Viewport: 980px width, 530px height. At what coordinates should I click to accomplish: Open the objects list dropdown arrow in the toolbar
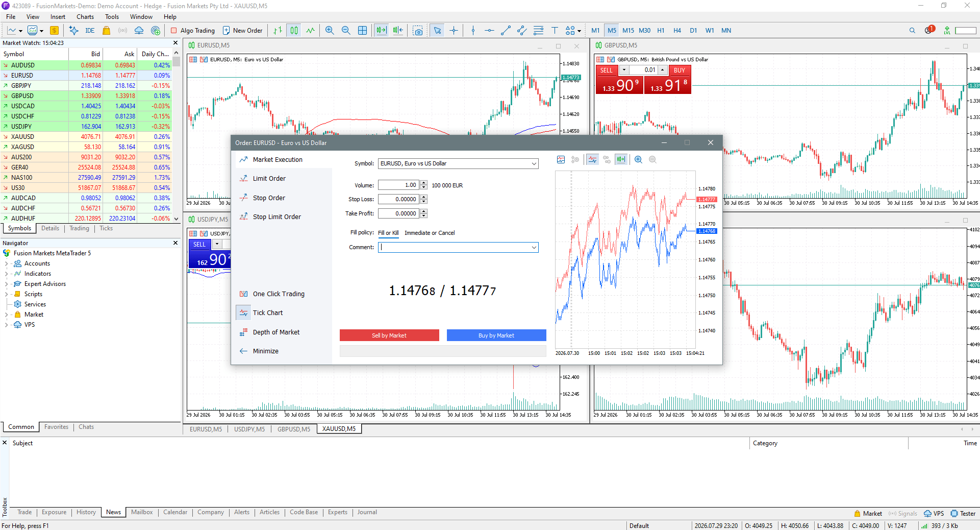[580, 31]
